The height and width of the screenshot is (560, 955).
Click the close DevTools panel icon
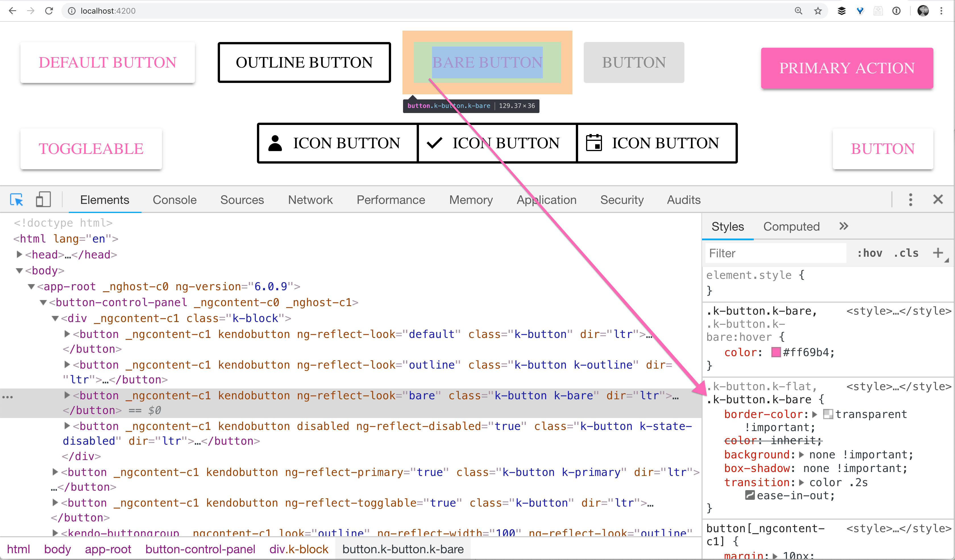click(x=938, y=200)
